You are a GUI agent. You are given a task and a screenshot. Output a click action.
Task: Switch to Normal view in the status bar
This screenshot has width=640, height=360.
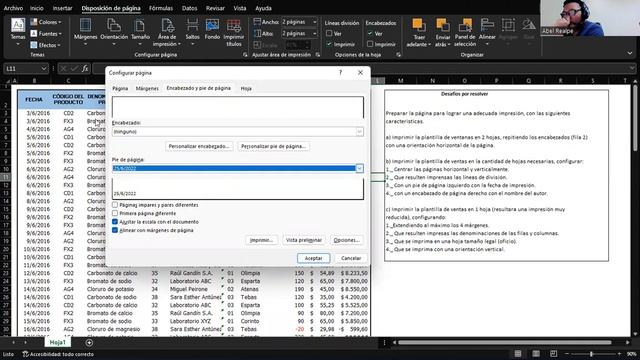pyautogui.click(x=518, y=354)
